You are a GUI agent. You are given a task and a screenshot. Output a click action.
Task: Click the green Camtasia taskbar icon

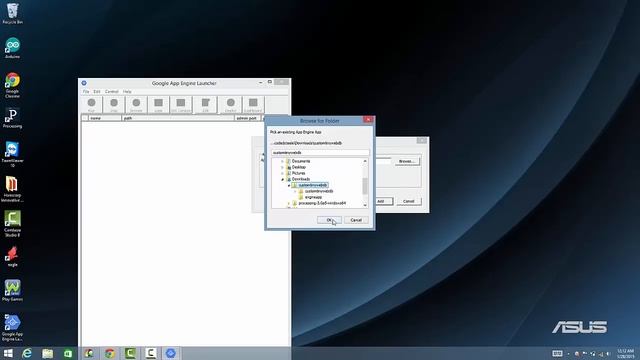(130, 353)
